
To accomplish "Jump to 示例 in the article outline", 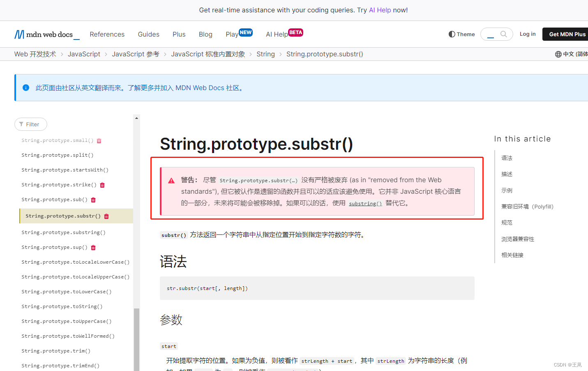I will (x=507, y=190).
